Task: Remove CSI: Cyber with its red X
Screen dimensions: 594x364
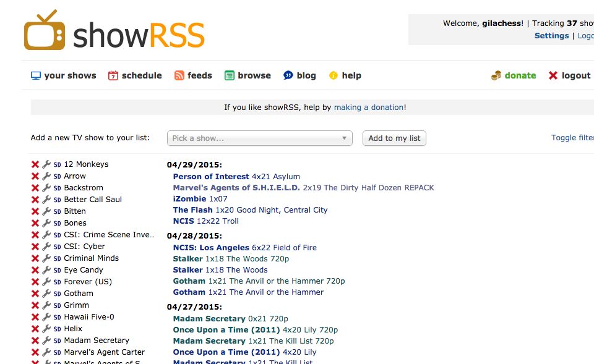Action: pos(35,247)
